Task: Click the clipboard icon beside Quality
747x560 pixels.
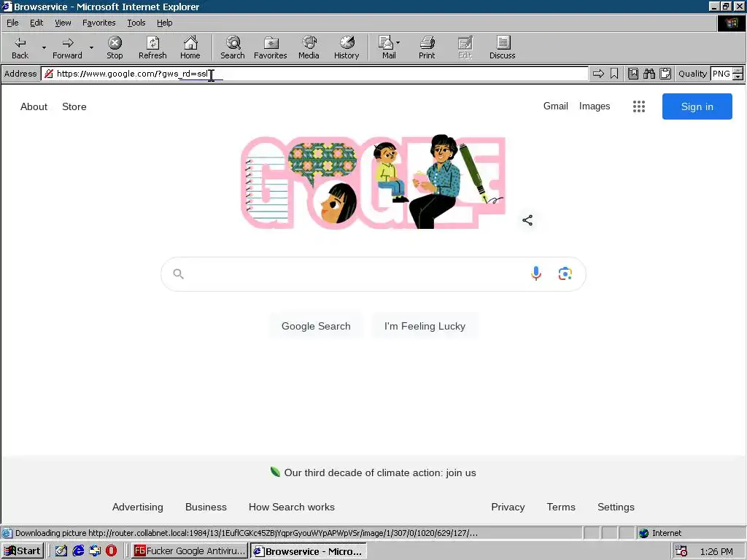Action: [x=665, y=74]
